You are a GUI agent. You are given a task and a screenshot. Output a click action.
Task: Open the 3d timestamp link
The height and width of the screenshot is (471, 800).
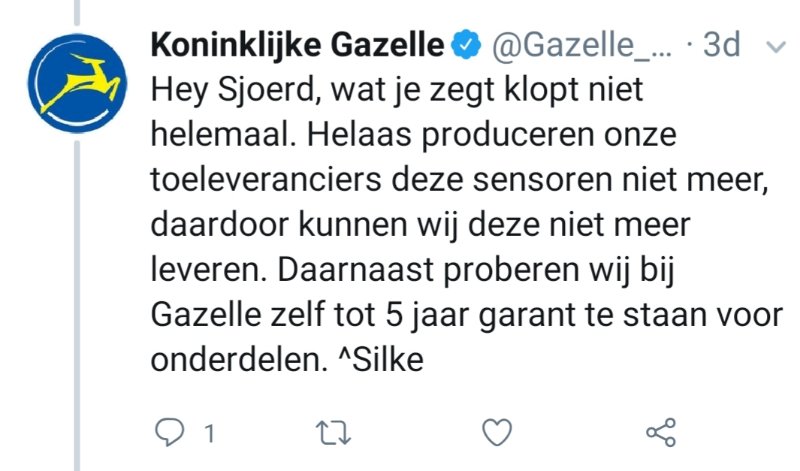pyautogui.click(x=723, y=45)
